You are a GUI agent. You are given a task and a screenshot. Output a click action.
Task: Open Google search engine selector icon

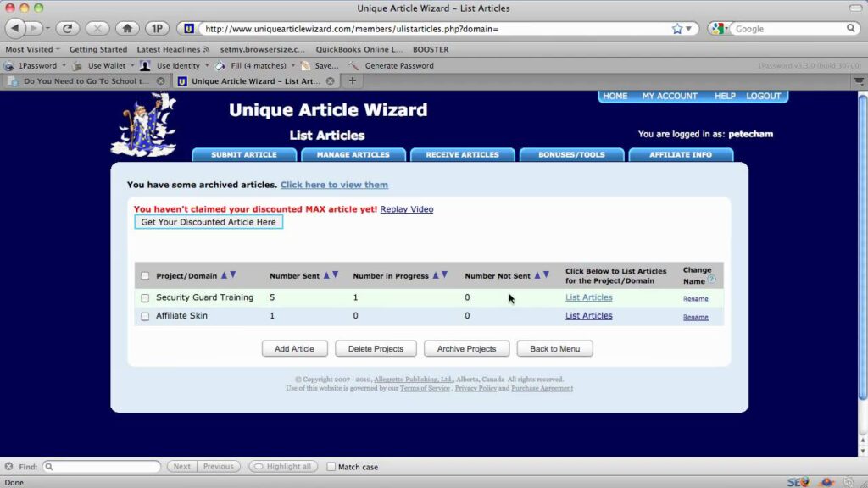coord(719,28)
